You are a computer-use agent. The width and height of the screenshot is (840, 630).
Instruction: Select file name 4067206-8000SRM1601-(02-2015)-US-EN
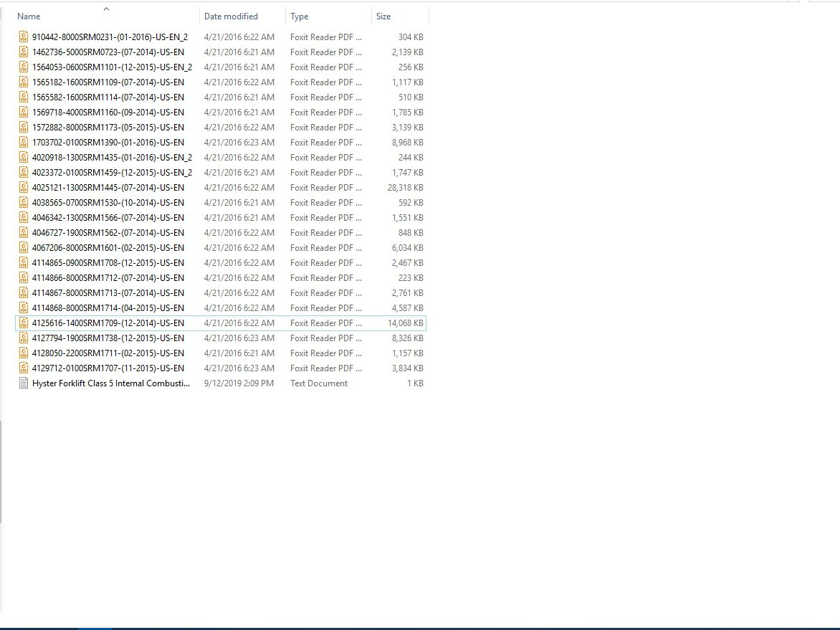click(108, 247)
